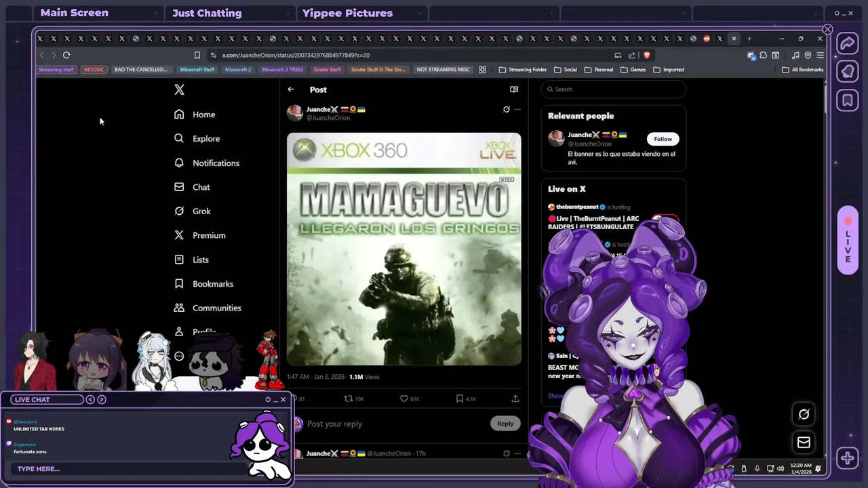Screen dimensions: 868x488
Task: Switch to the Reddit browser tab
Action: click(x=707, y=39)
